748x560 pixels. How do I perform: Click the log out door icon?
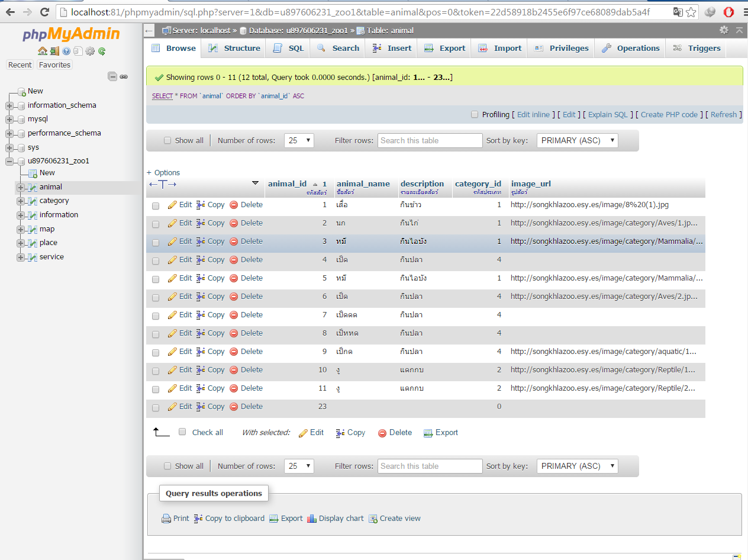[54, 52]
